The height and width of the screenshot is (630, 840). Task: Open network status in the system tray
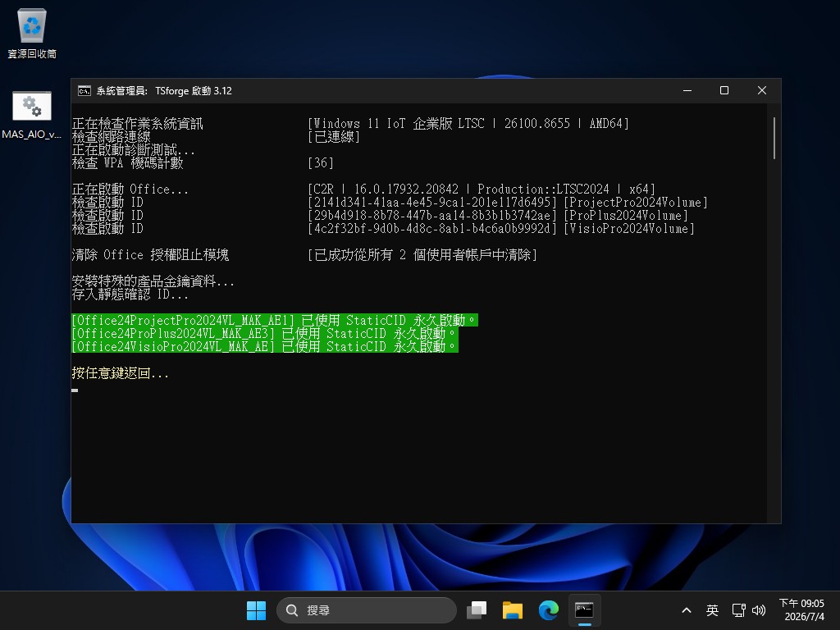coord(739,610)
